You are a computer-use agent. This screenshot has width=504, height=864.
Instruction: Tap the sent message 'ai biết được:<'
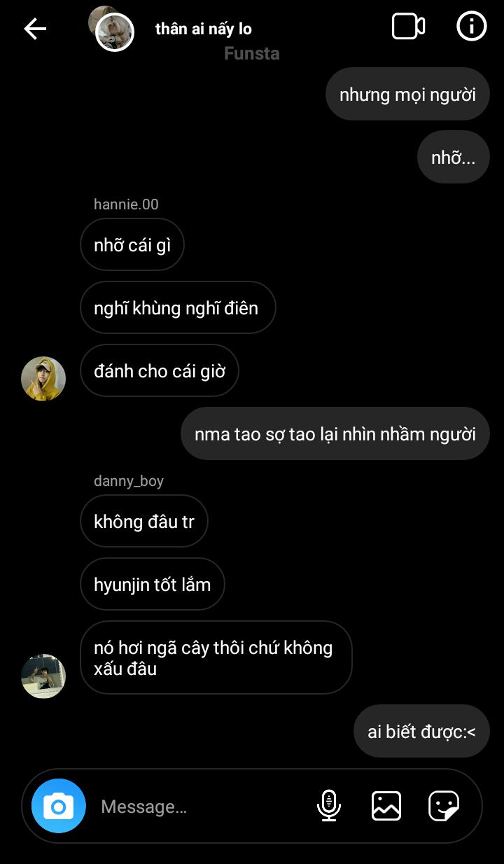[421, 731]
